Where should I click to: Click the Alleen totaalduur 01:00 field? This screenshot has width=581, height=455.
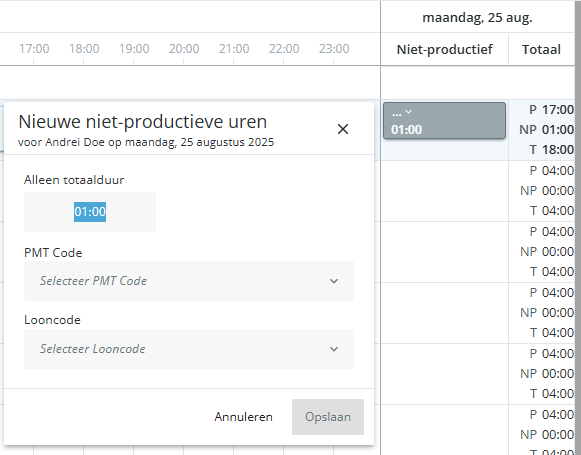[90, 212]
